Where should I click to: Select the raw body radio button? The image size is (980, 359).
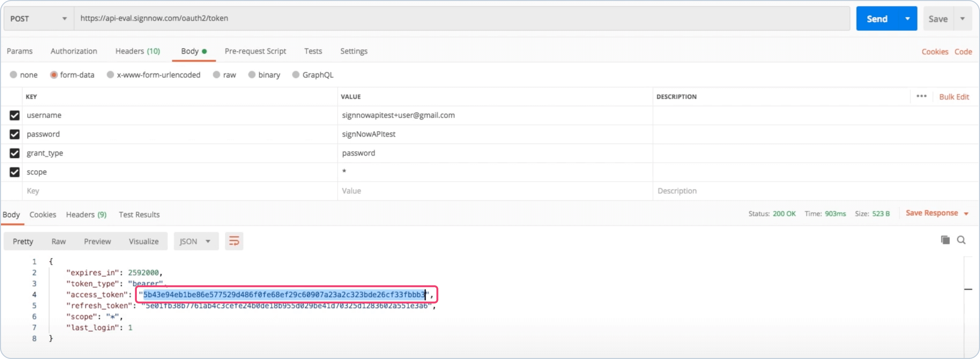[217, 75]
